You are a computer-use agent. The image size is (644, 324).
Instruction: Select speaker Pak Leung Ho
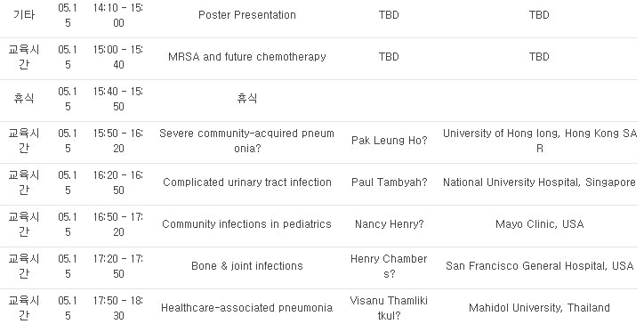pos(389,141)
